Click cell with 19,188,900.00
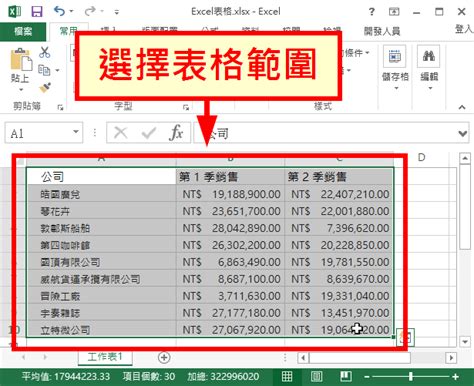 (230, 194)
